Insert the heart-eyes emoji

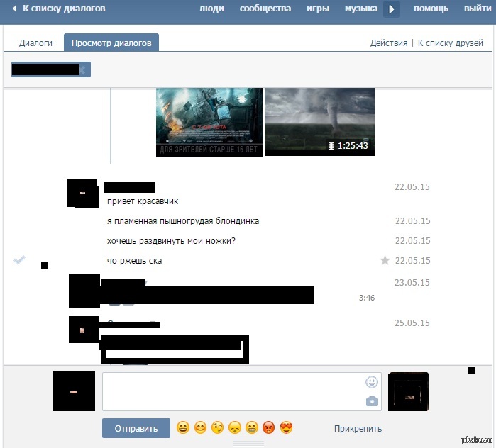[x=287, y=427]
